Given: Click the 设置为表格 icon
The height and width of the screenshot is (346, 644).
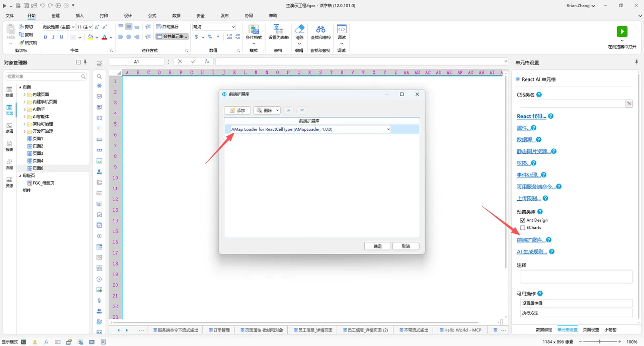Looking at the screenshot, I should point(278,28).
